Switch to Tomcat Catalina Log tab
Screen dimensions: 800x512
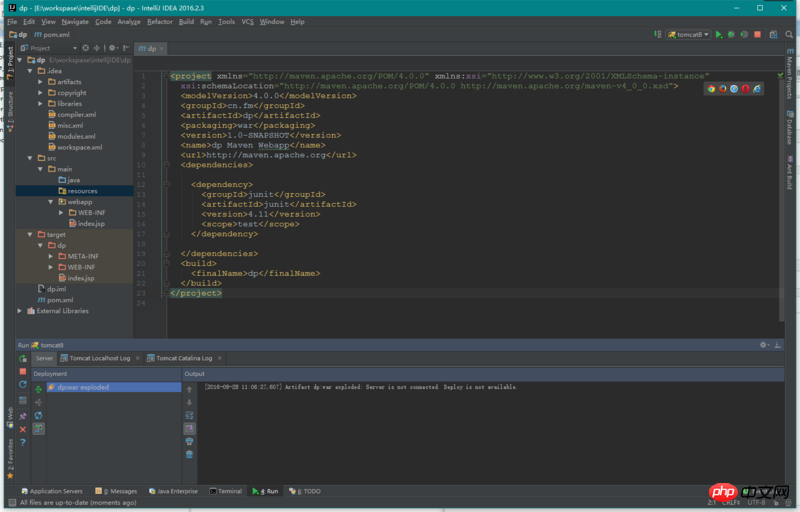click(183, 358)
